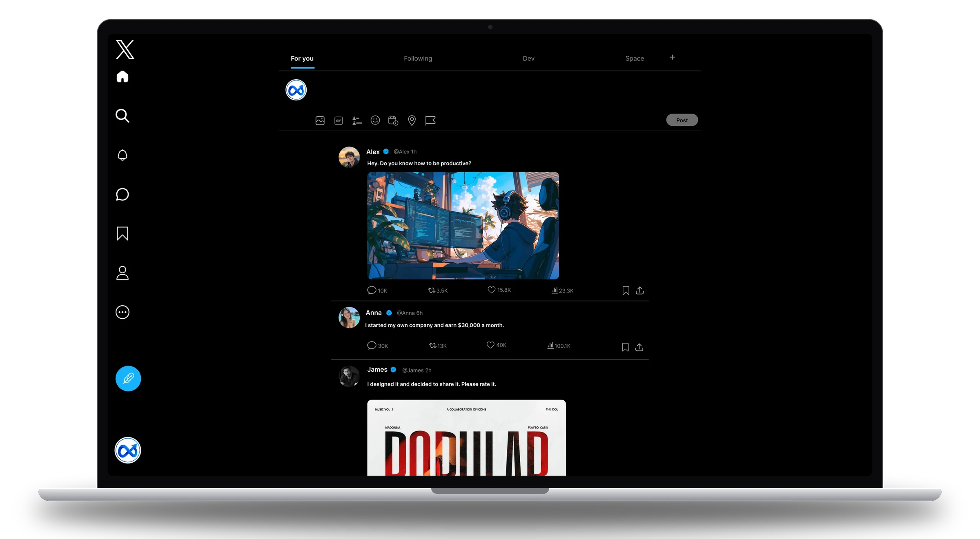Switch to the Following tab

pos(418,58)
